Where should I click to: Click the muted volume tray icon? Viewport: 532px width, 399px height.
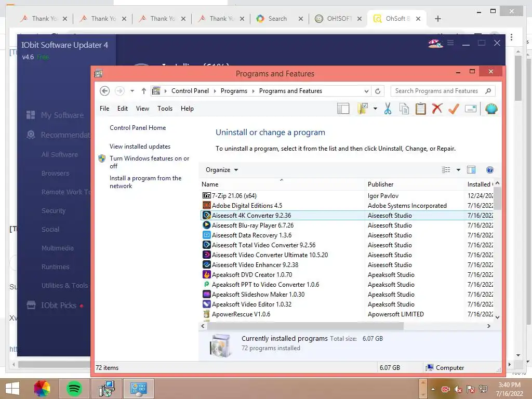458,389
